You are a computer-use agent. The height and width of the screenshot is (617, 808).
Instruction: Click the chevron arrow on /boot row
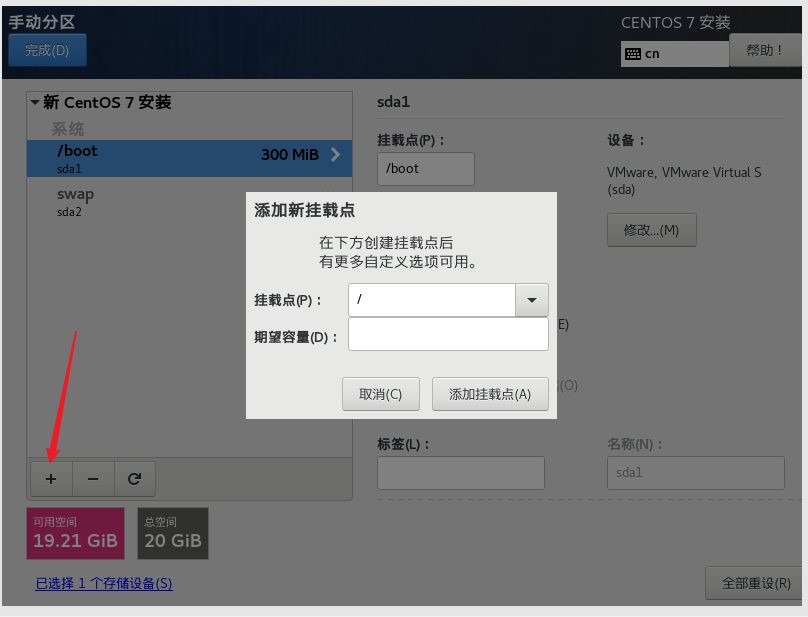(335, 154)
